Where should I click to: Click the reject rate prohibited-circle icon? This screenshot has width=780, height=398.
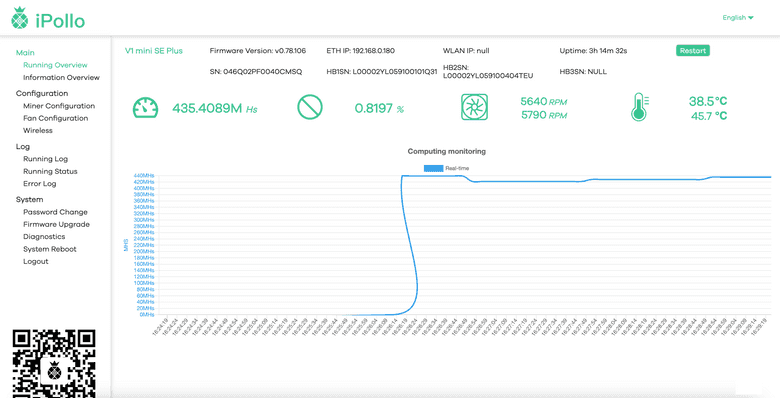310,107
